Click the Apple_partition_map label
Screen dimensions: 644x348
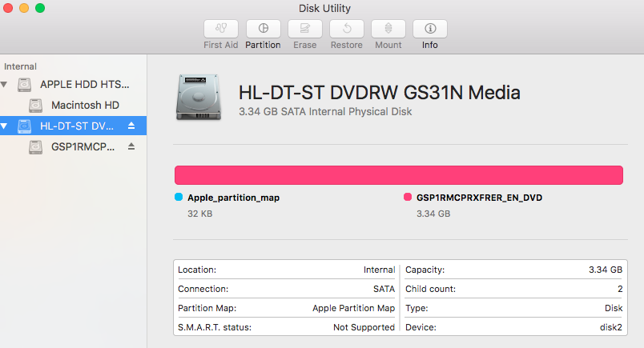point(233,198)
